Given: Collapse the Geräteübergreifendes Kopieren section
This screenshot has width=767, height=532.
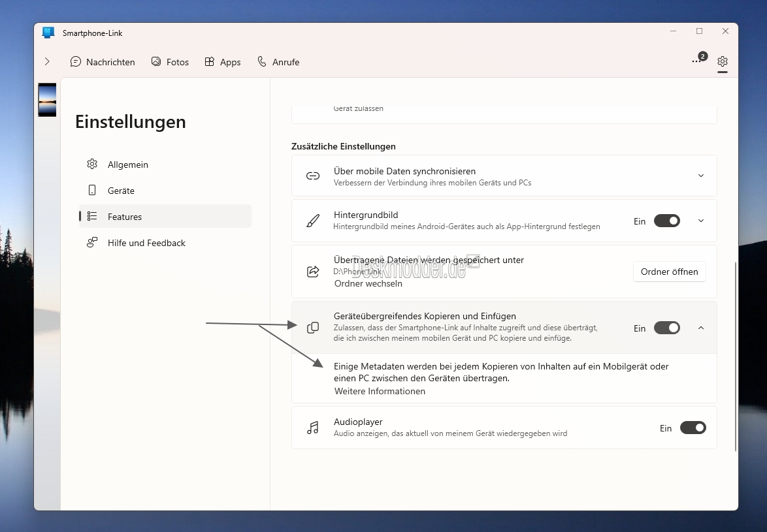Looking at the screenshot, I should pos(701,328).
